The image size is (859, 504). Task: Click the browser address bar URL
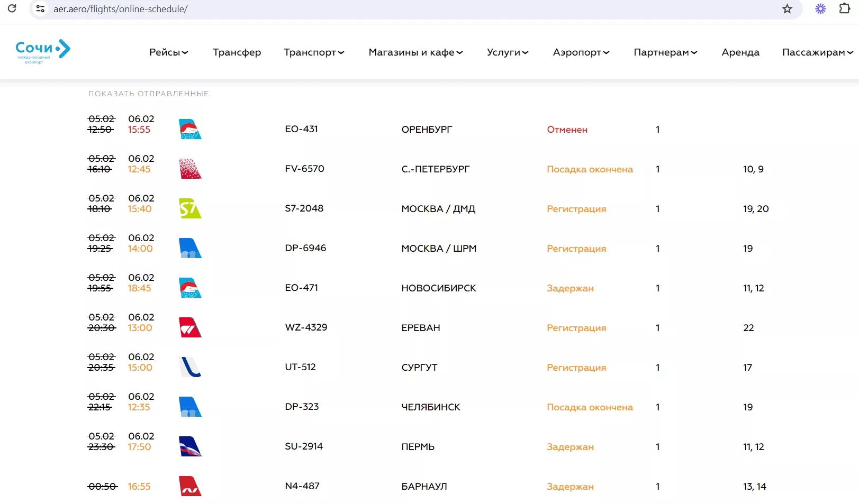click(x=121, y=9)
